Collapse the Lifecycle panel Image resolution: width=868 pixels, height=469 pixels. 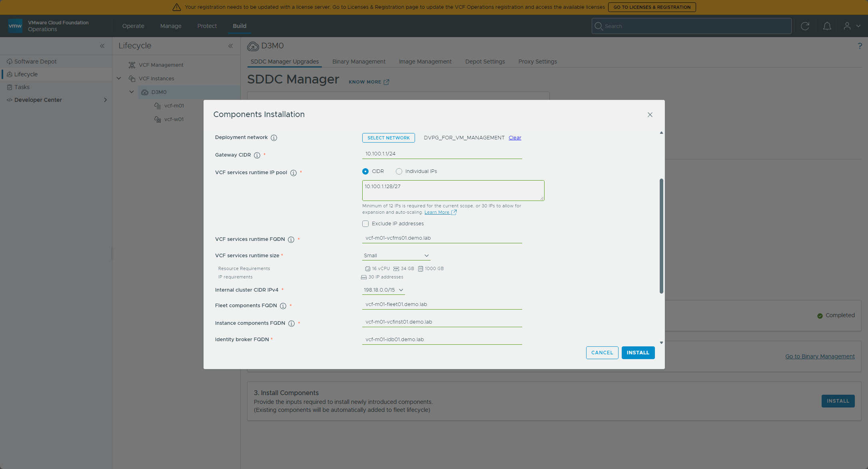[231, 46]
